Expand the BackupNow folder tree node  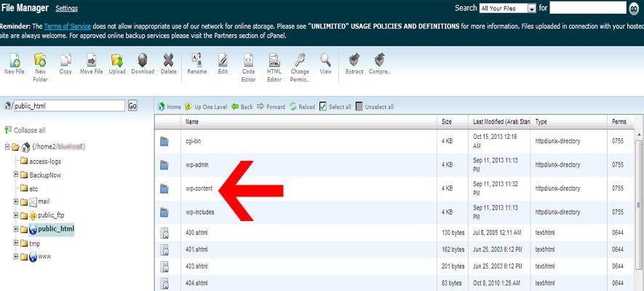16,175
